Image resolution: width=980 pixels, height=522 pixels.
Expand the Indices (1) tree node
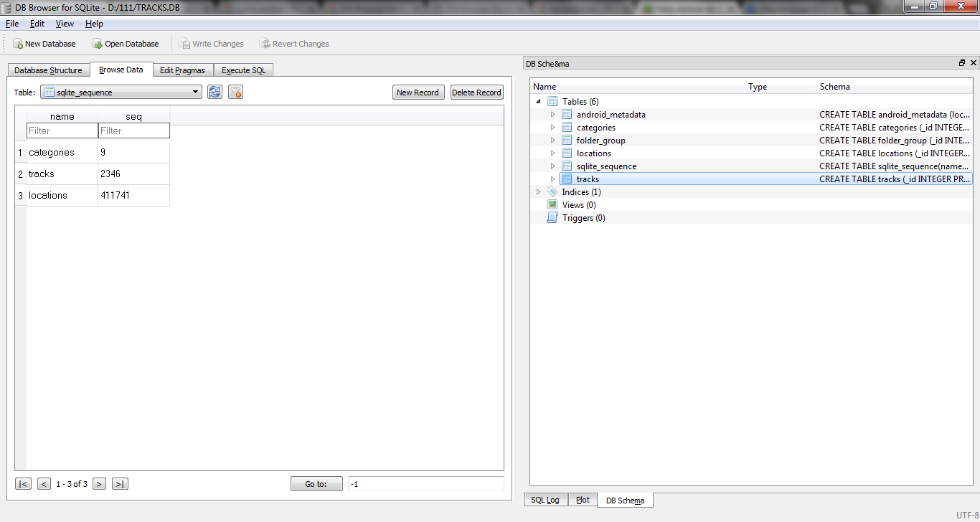tap(539, 192)
